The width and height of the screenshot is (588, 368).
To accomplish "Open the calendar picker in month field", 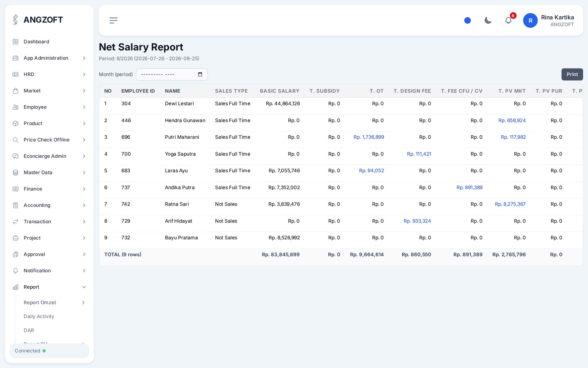I will pos(200,74).
